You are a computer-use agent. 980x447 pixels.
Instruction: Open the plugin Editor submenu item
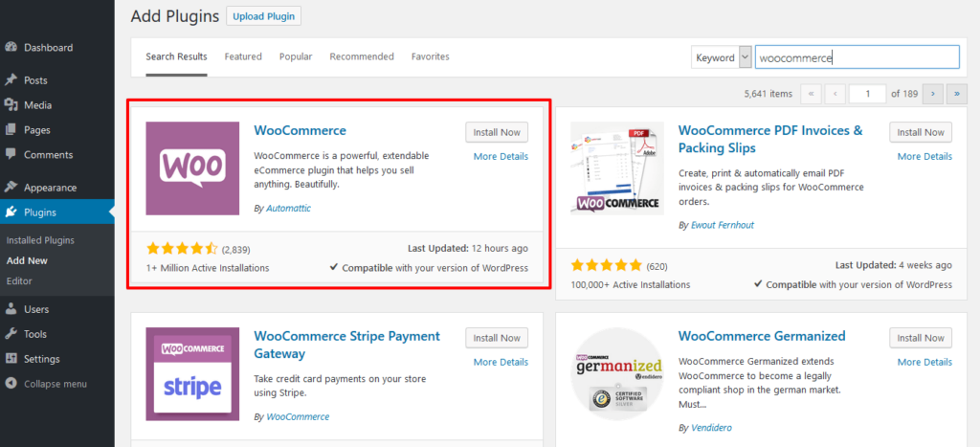coord(19,280)
